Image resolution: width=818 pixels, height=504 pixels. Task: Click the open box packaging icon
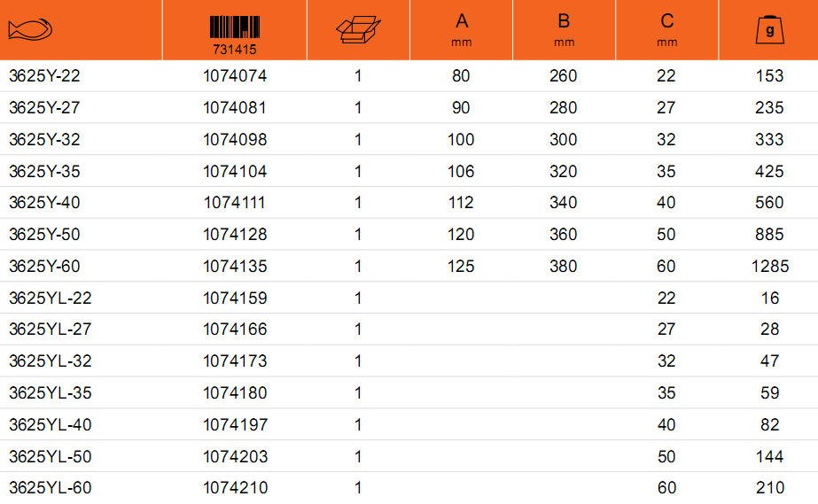pos(358,30)
